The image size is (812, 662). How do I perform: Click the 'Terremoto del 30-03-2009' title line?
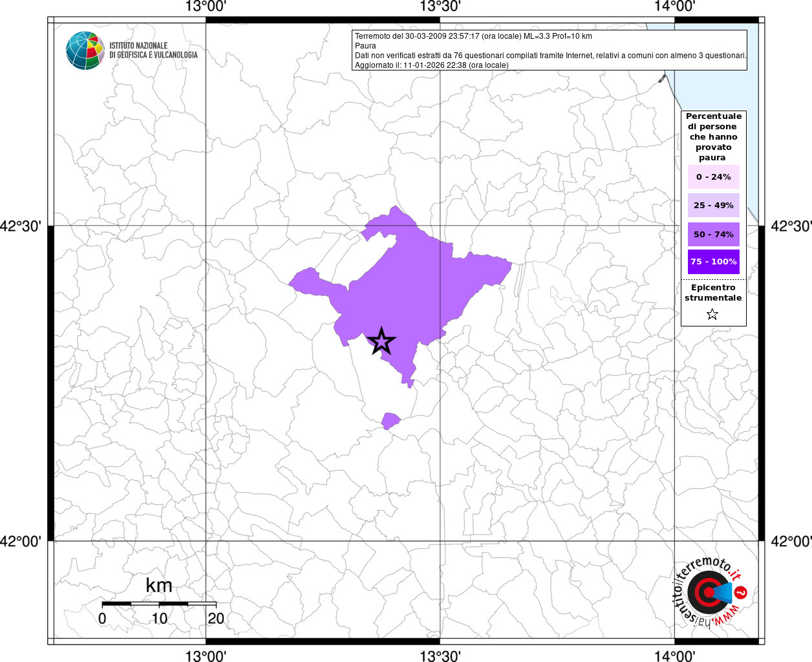pos(473,36)
